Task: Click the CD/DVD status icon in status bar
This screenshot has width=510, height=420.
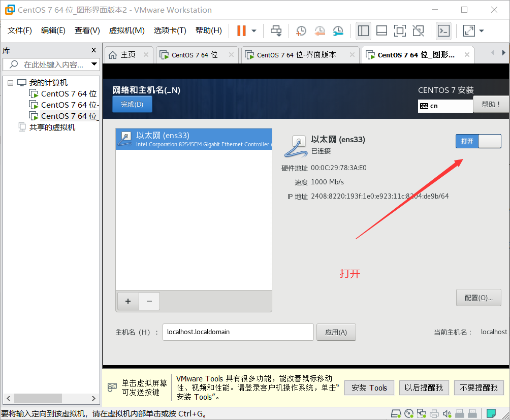Action: tap(409, 413)
